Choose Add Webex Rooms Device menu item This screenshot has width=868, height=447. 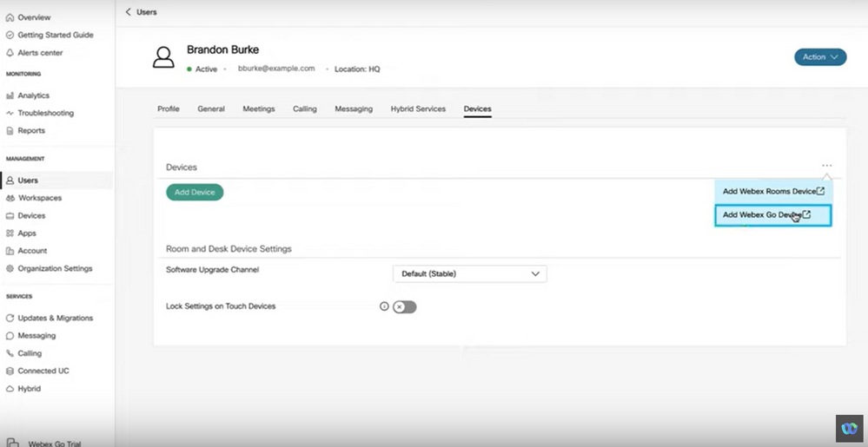tap(773, 192)
